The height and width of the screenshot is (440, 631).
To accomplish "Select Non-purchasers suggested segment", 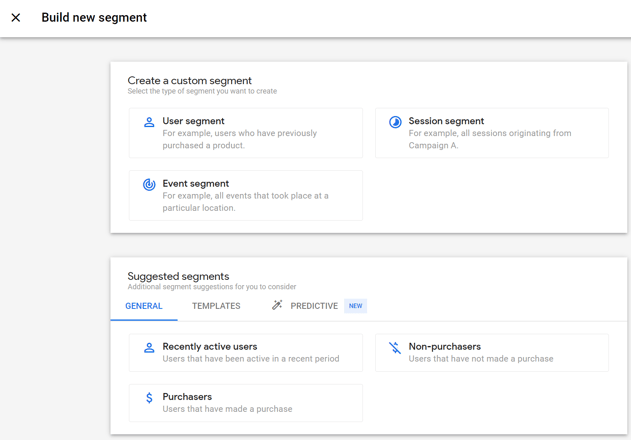I will (x=492, y=353).
